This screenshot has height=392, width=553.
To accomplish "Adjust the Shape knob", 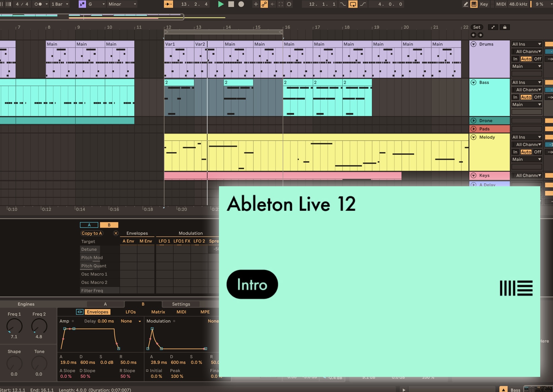I will click(x=14, y=363).
